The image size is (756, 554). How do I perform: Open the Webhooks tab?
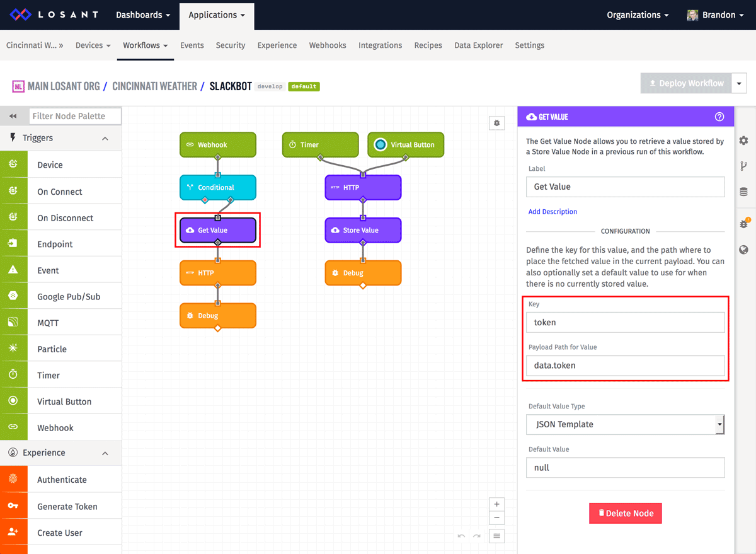[x=328, y=45]
